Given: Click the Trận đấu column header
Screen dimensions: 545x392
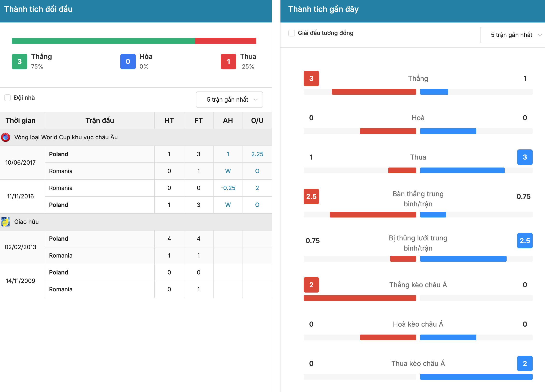Looking at the screenshot, I should [100, 120].
